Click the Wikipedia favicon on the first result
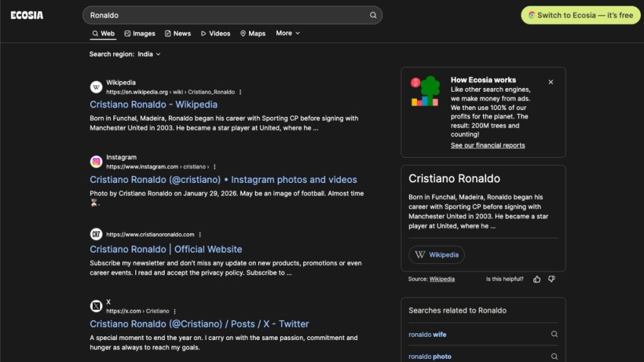This screenshot has height=362, width=644. (x=96, y=87)
